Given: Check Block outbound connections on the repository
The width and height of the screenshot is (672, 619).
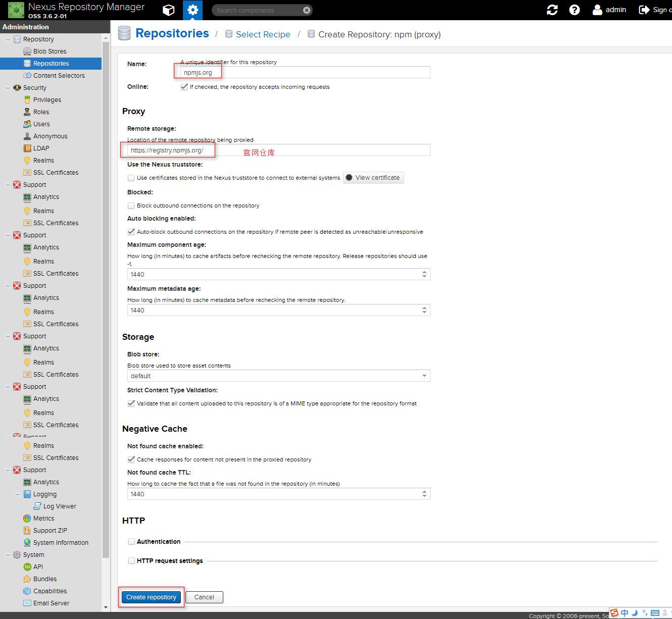Looking at the screenshot, I should 131,205.
